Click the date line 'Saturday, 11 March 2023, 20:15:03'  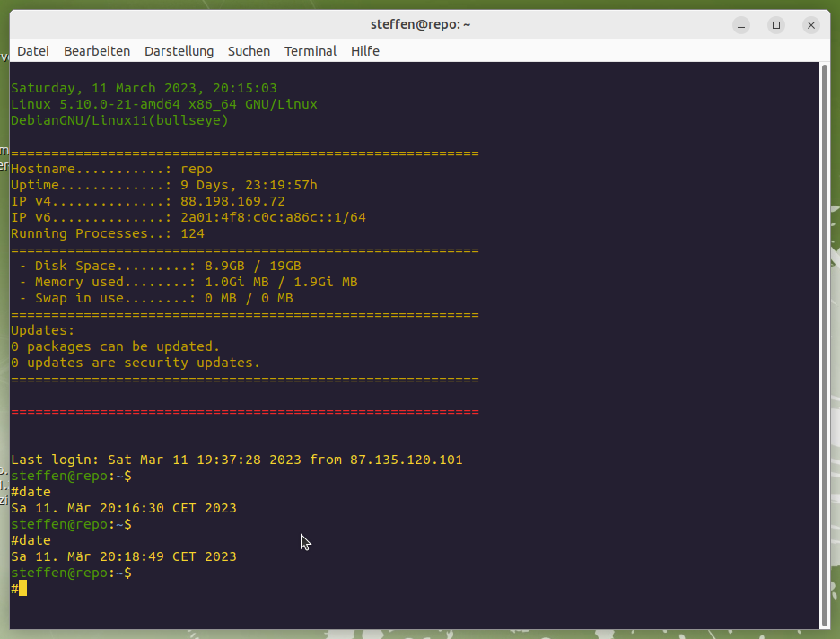click(144, 88)
